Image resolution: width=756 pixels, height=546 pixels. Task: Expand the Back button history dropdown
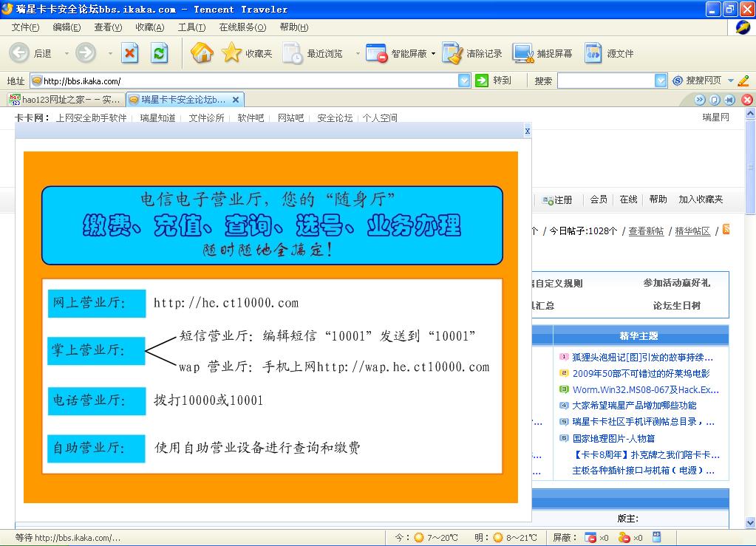(x=67, y=53)
